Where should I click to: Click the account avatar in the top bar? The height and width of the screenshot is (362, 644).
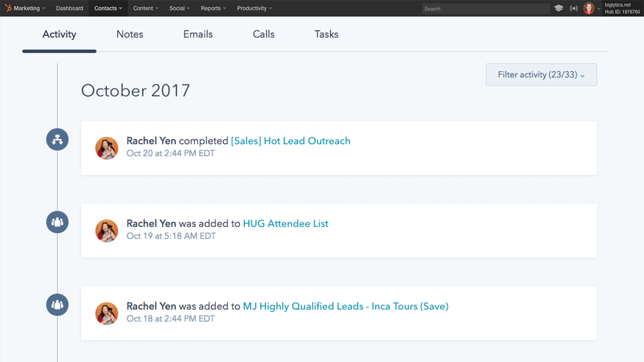pyautogui.click(x=588, y=8)
